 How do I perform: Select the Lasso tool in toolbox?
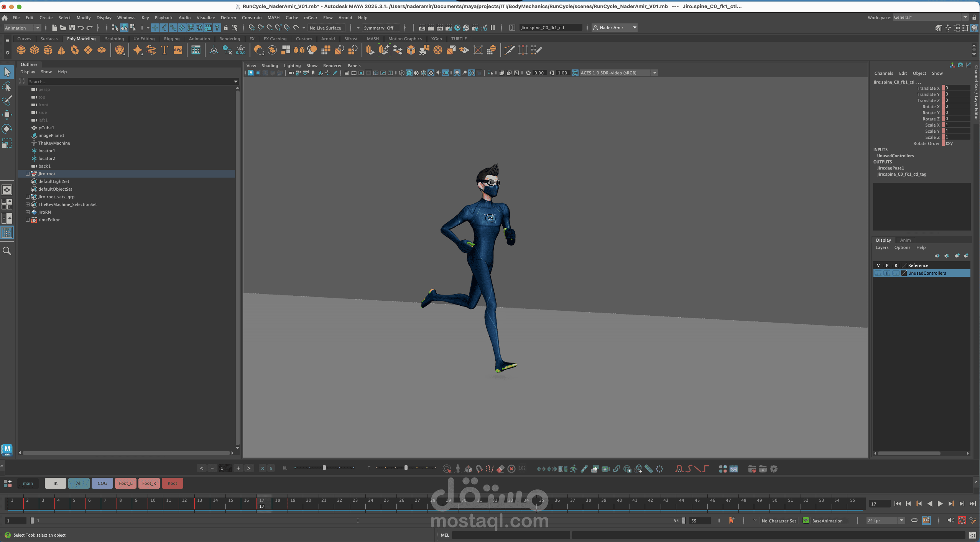7,87
